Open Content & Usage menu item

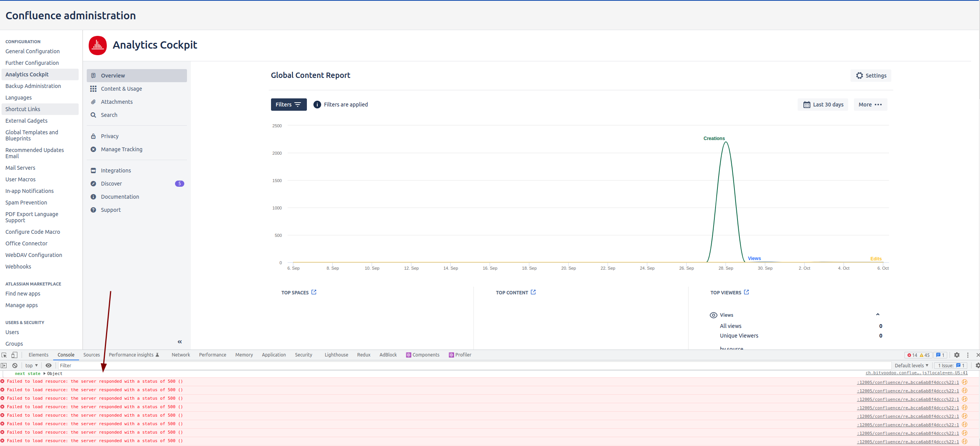pyautogui.click(x=121, y=89)
